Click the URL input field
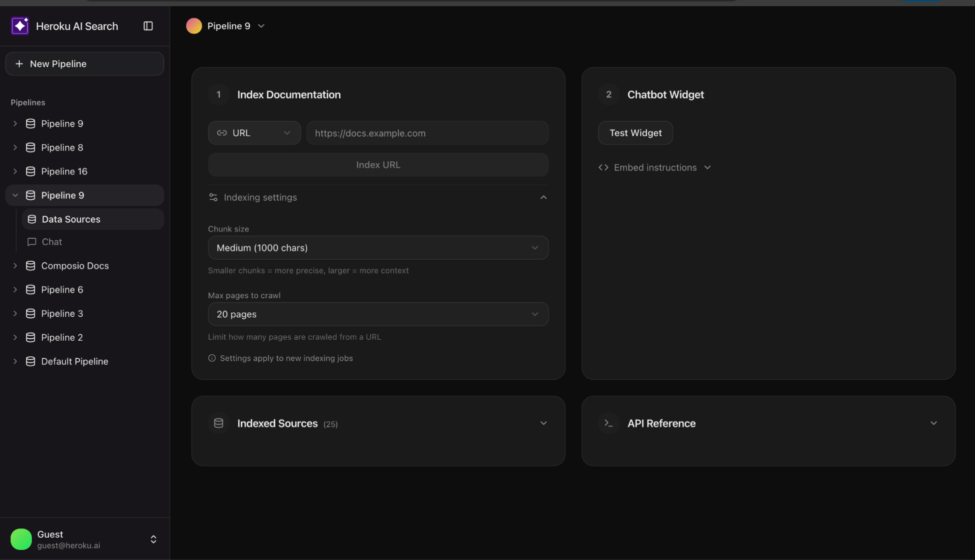 click(x=427, y=133)
